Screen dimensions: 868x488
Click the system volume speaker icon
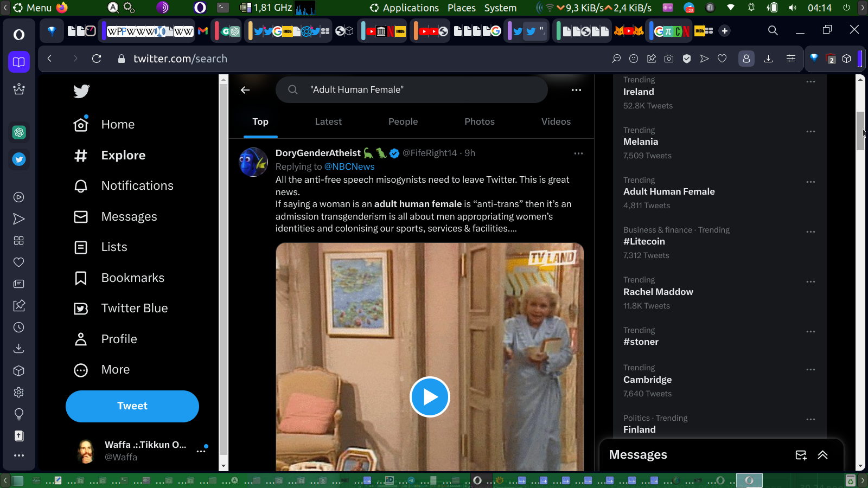(793, 8)
